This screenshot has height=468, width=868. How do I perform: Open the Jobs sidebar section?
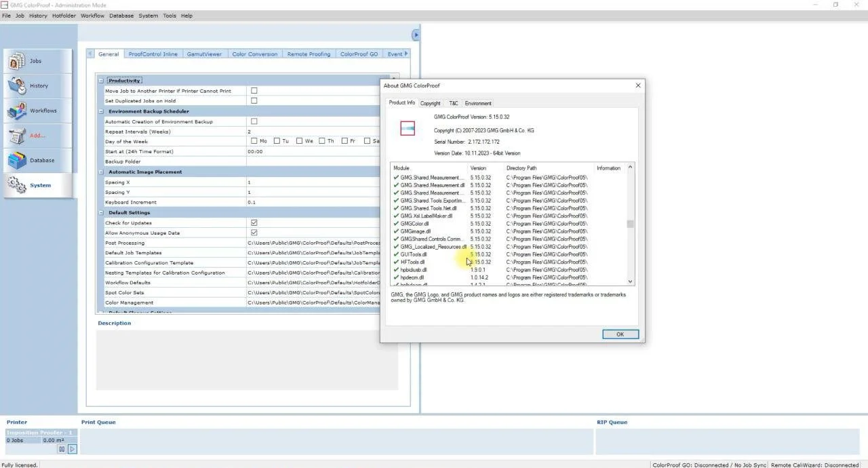[38, 61]
